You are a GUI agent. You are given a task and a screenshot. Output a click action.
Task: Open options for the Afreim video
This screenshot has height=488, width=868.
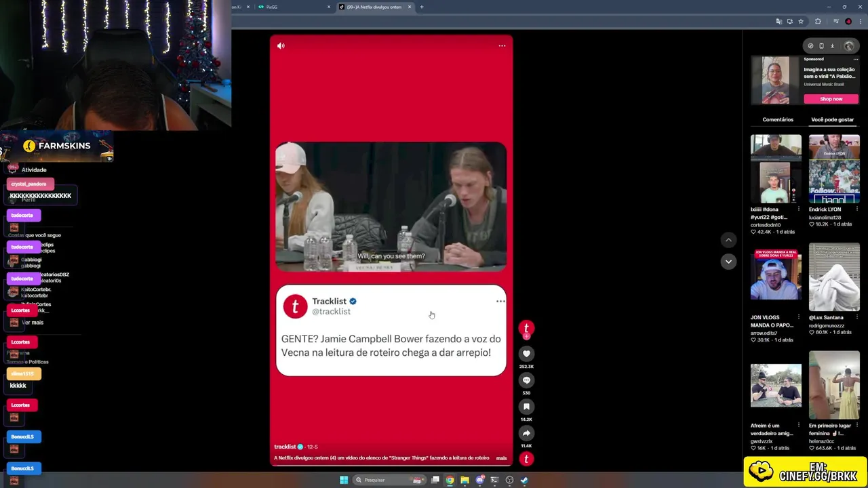tap(798, 426)
